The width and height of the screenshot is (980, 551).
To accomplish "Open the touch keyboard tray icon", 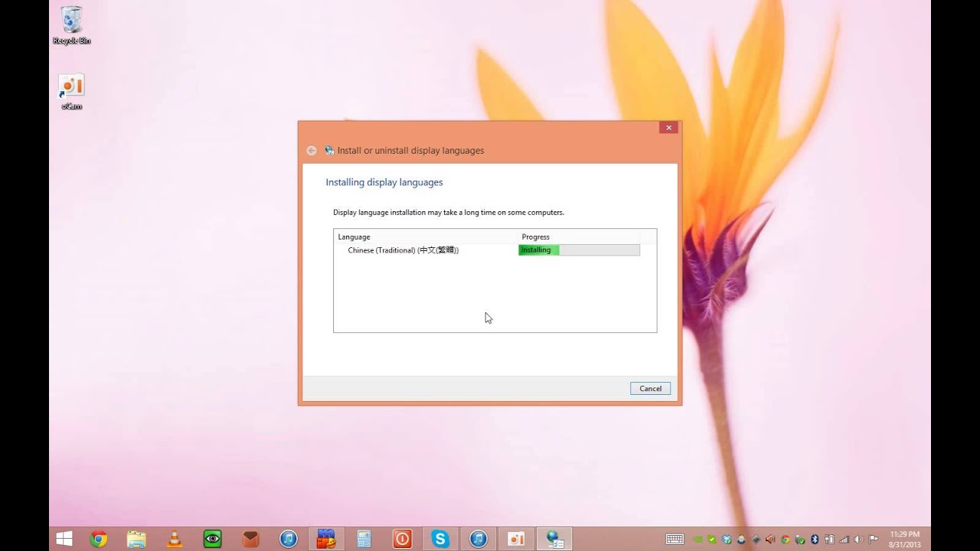I will coord(675,539).
